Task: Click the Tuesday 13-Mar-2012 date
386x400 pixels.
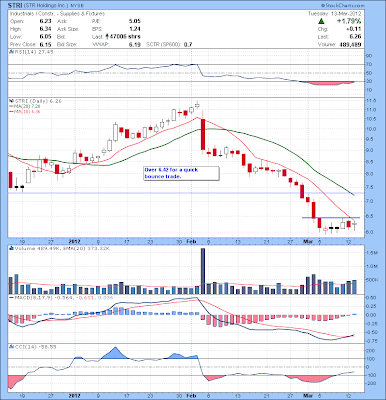Action: [335, 14]
